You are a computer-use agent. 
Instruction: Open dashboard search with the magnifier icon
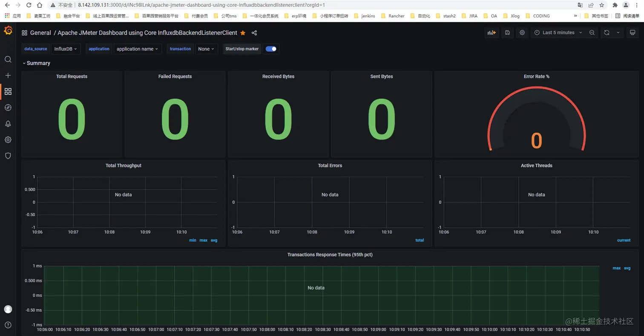pyautogui.click(x=8, y=59)
